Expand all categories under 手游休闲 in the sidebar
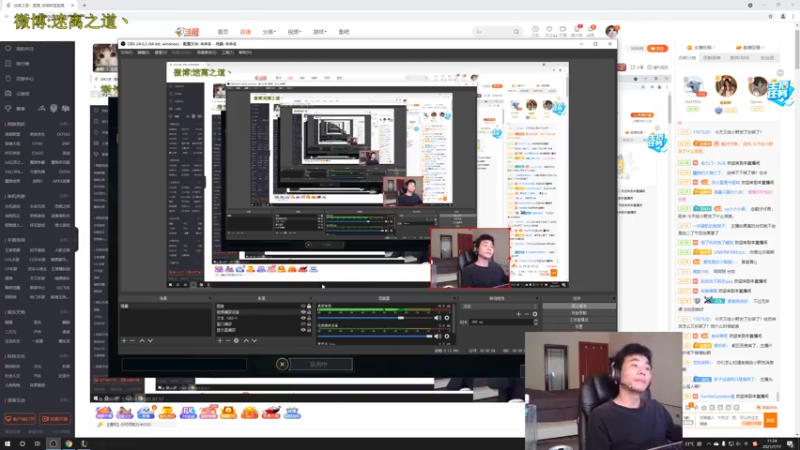The width and height of the screenshot is (800, 450). (64, 240)
